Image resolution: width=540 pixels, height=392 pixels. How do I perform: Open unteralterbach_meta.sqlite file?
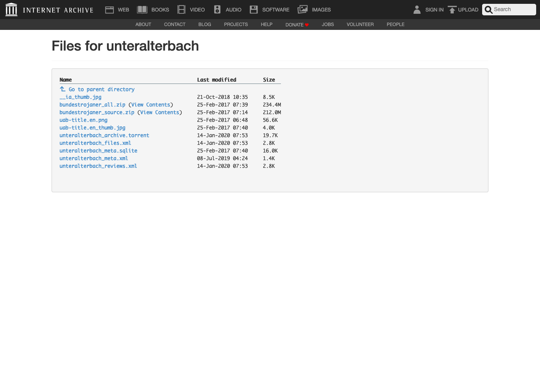98,151
